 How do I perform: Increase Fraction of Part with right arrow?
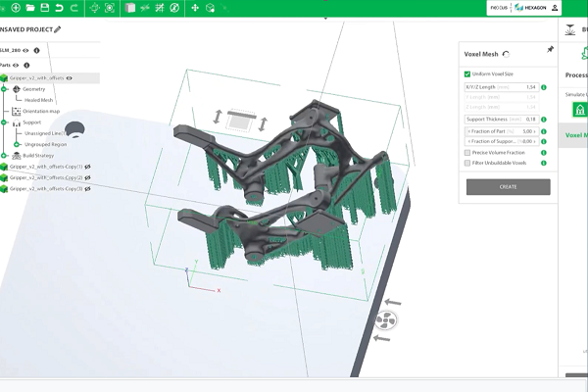(x=535, y=131)
